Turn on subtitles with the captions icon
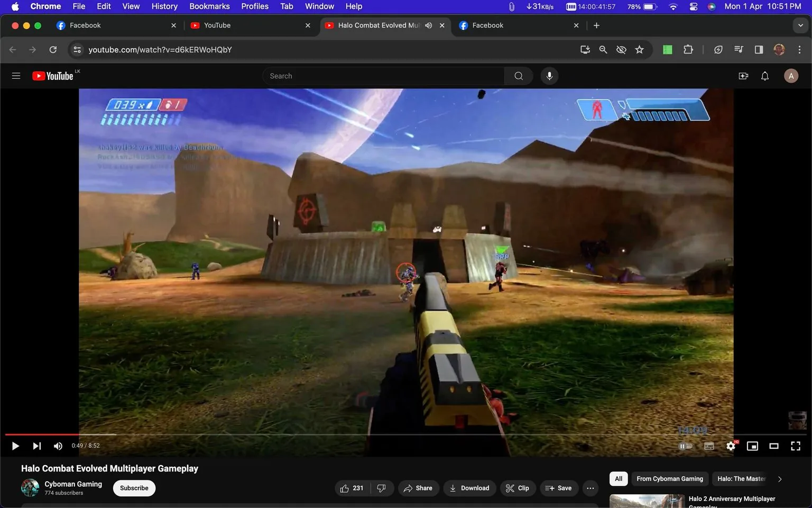 [x=709, y=446]
